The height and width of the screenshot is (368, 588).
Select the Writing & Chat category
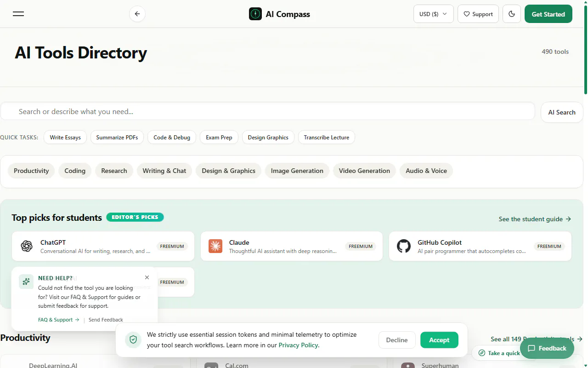(x=164, y=171)
